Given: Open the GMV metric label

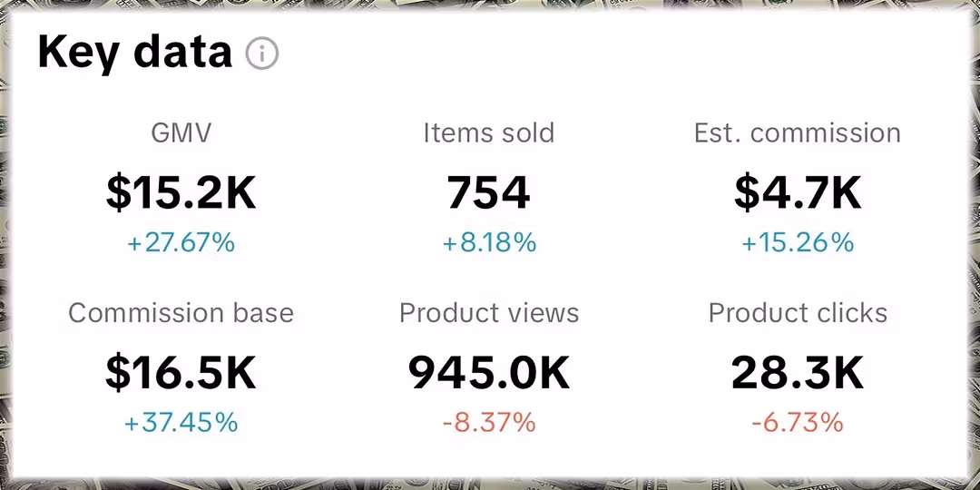Looking at the screenshot, I should (x=181, y=133).
